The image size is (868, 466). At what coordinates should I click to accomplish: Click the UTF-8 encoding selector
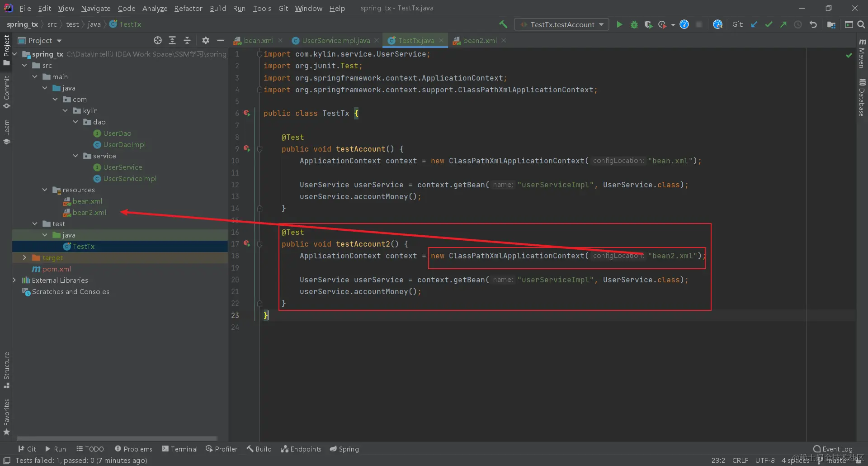pyautogui.click(x=765, y=461)
